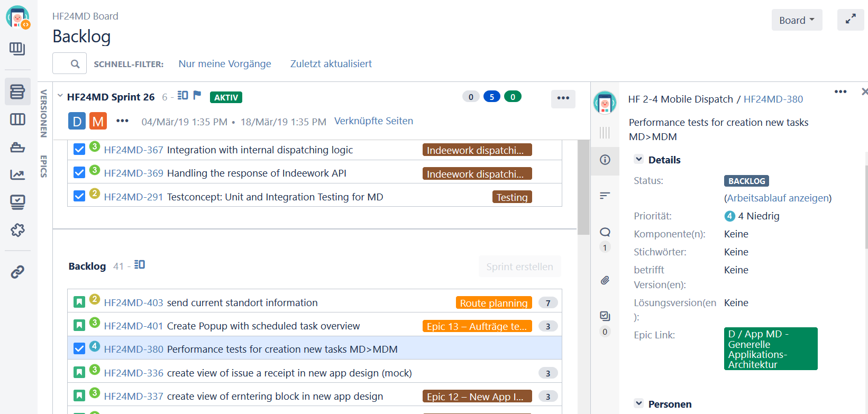Open the EPICS side tab

[x=44, y=167]
